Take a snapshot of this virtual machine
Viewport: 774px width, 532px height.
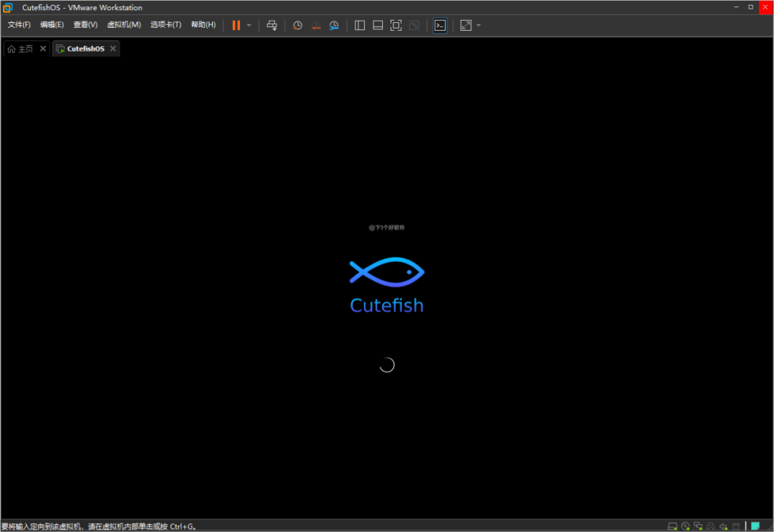click(297, 25)
